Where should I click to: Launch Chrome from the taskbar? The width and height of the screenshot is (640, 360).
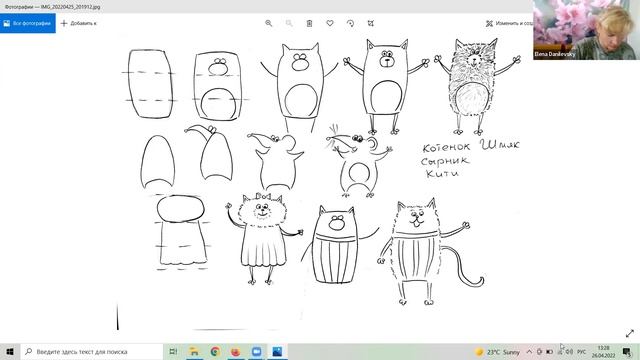(x=215, y=351)
